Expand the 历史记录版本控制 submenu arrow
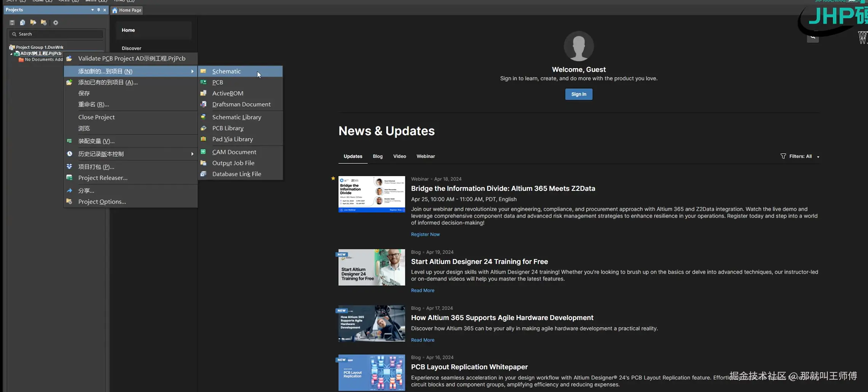This screenshot has width=868, height=392. click(192, 154)
